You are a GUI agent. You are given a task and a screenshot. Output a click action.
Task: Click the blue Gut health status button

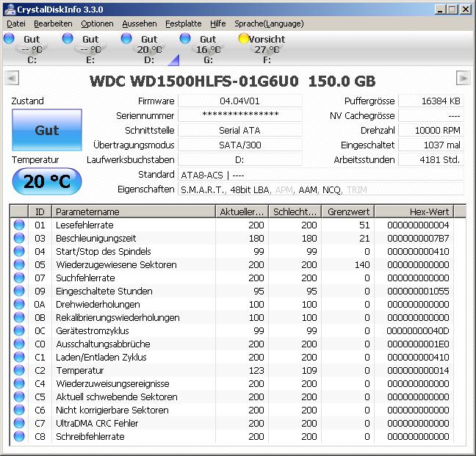47,130
